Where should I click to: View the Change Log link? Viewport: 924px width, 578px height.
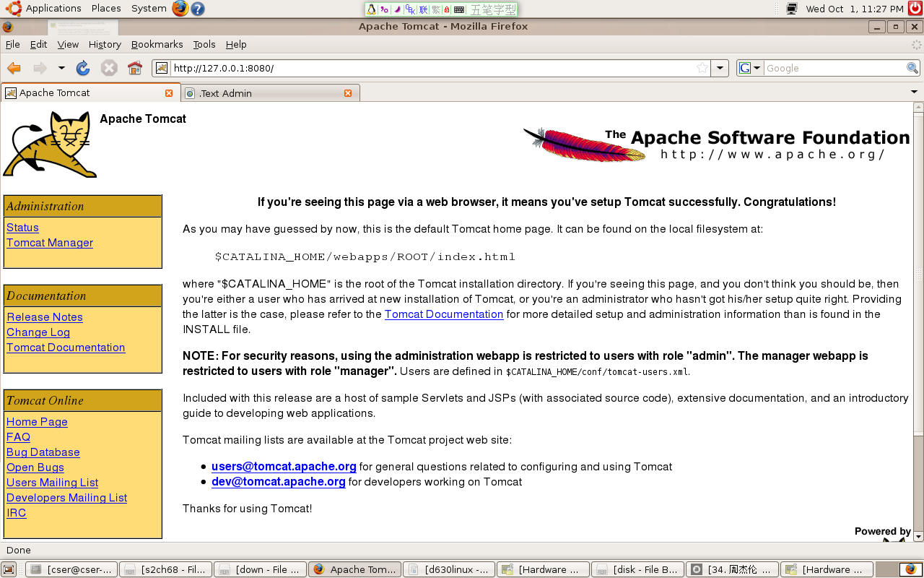tap(38, 332)
